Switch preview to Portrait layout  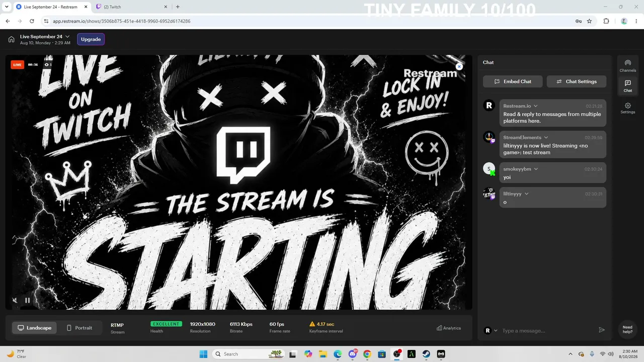pos(79,328)
